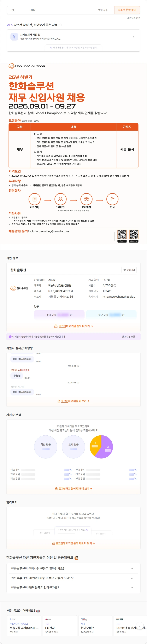Click the lock icon beside 기업 정보 더 보기
Image resolution: width=147 pixels, height=644 pixels.
click(56, 326)
